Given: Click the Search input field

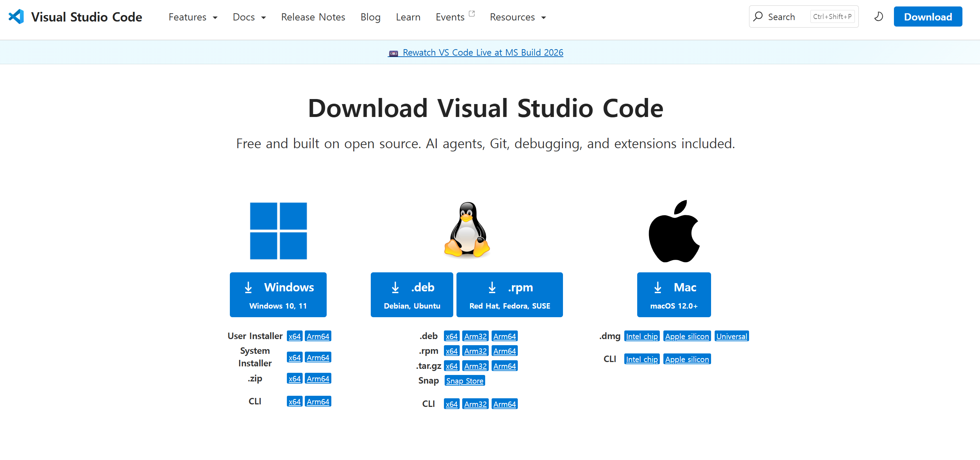Looking at the screenshot, I should pos(804,17).
